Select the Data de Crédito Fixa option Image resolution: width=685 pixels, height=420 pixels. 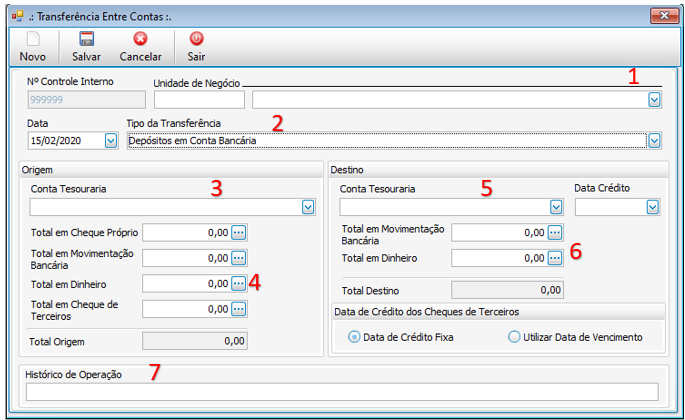pyautogui.click(x=354, y=337)
